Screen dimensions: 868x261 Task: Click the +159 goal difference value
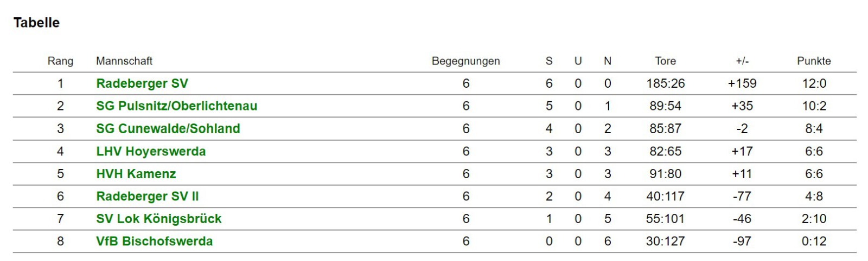click(x=742, y=83)
